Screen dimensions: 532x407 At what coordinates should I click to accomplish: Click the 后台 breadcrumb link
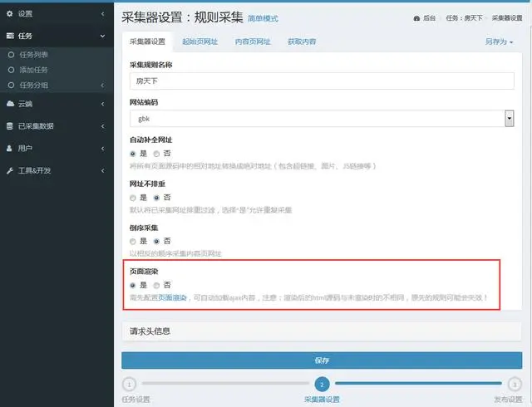point(429,18)
